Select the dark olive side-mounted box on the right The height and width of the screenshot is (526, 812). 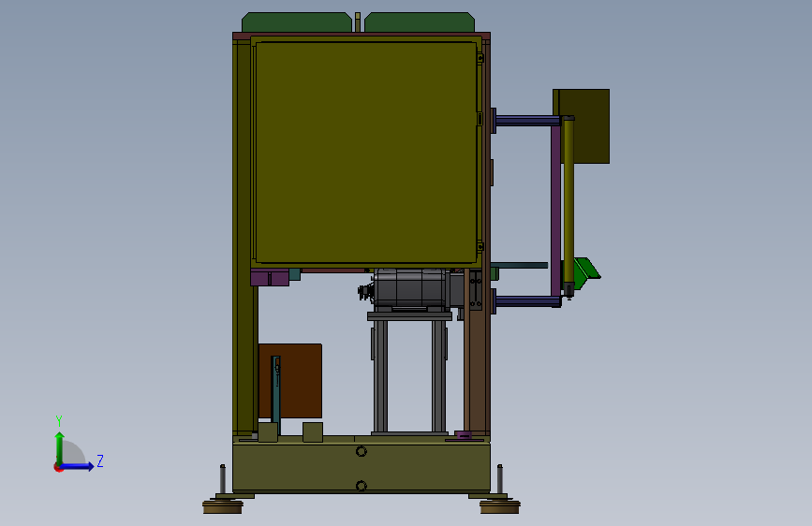coord(585,125)
